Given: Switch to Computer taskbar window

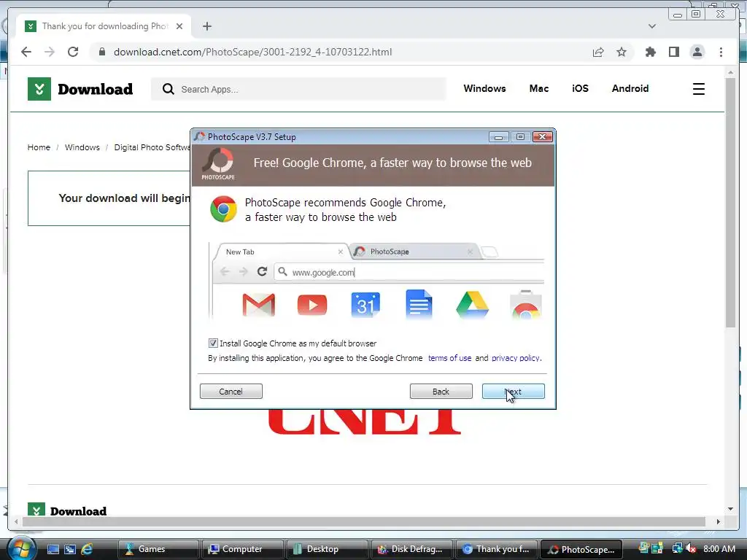Looking at the screenshot, I should 242,549.
